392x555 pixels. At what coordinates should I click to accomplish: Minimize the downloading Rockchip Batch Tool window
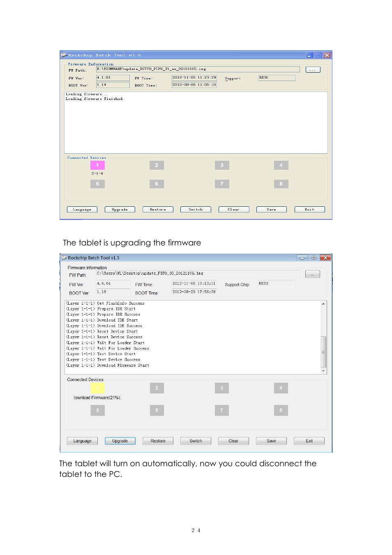[x=302, y=258]
